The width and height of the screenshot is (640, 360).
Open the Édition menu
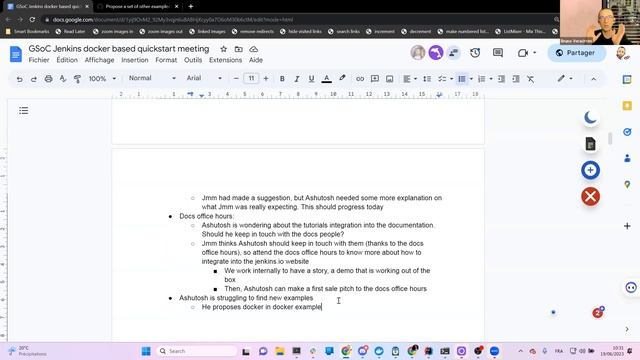67,60
